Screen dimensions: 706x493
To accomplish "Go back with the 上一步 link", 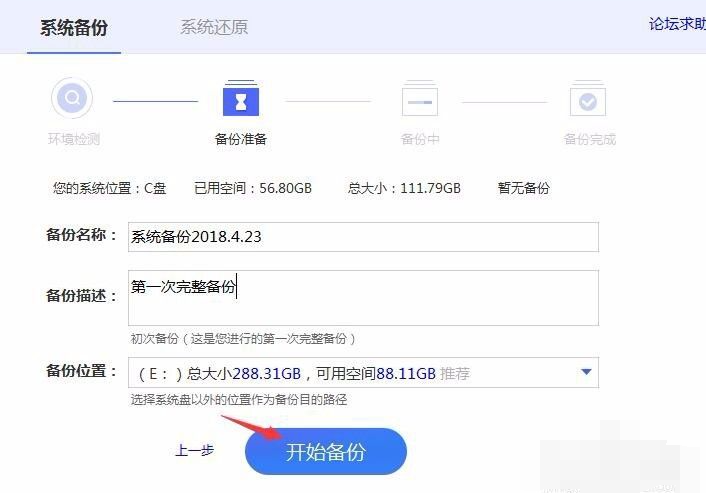I will pyautogui.click(x=194, y=451).
